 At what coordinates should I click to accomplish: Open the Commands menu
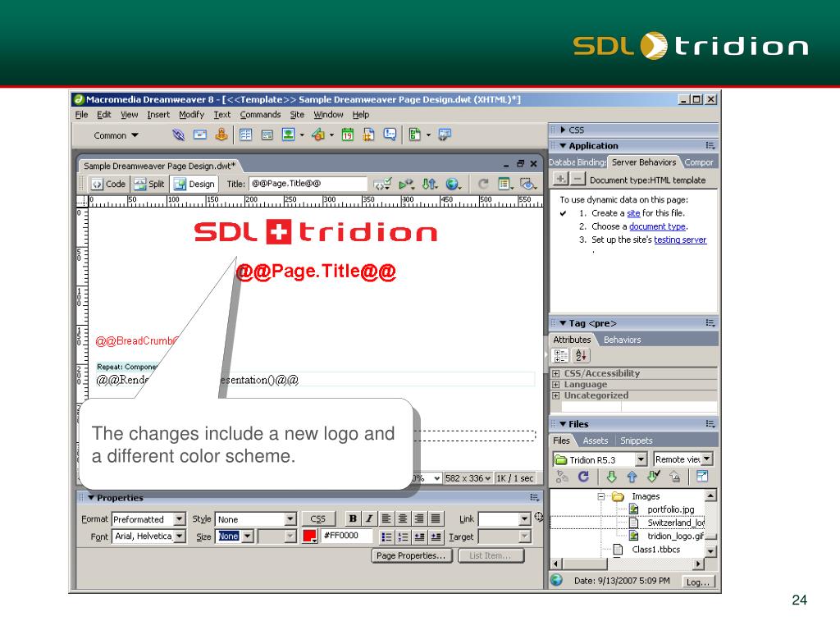[260, 115]
